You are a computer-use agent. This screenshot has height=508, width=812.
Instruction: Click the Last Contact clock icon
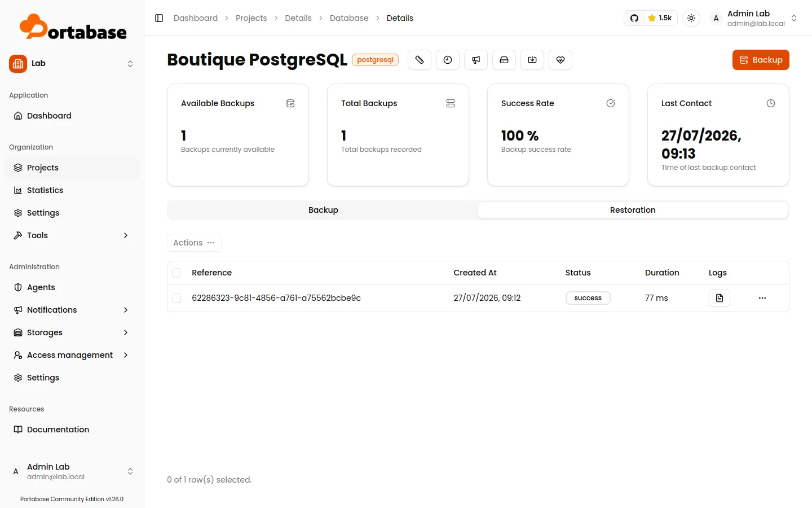point(771,103)
